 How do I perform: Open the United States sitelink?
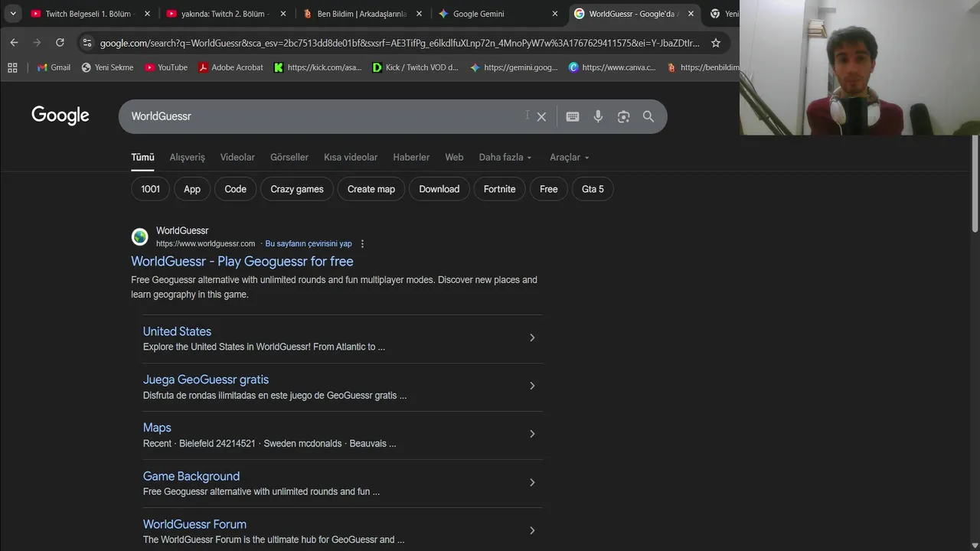tap(177, 331)
